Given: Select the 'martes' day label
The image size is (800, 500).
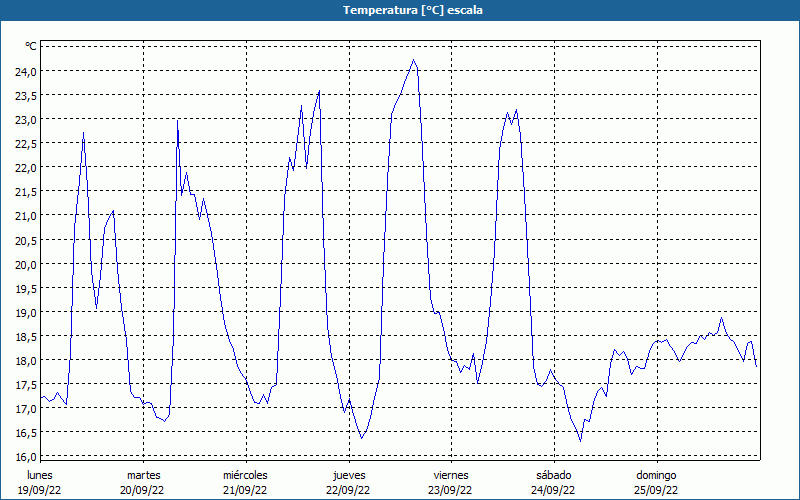Looking at the screenshot, I should (x=143, y=475).
